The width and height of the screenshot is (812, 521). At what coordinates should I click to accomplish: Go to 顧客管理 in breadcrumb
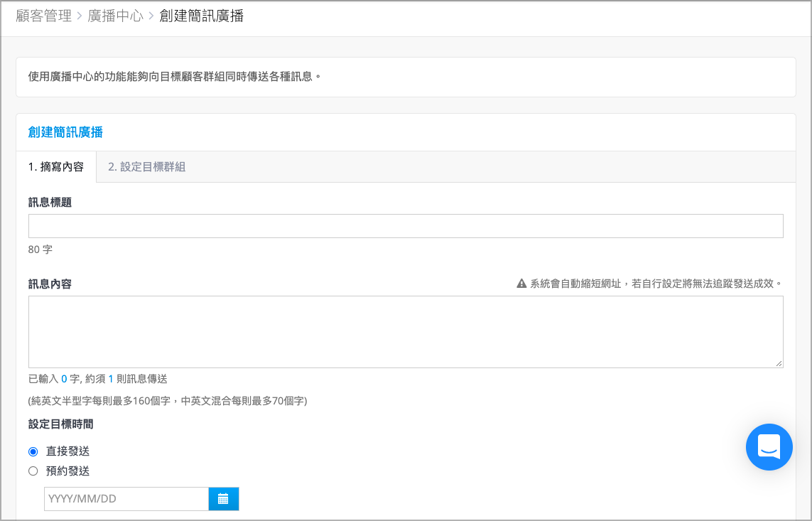[x=43, y=16]
